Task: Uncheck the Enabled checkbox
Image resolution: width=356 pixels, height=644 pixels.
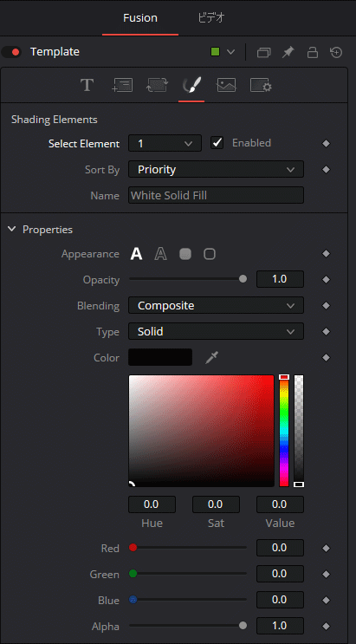Action: pyautogui.click(x=217, y=143)
